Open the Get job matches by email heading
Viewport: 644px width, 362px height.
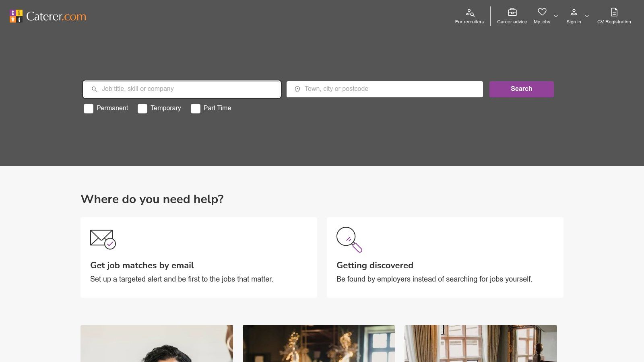142,265
